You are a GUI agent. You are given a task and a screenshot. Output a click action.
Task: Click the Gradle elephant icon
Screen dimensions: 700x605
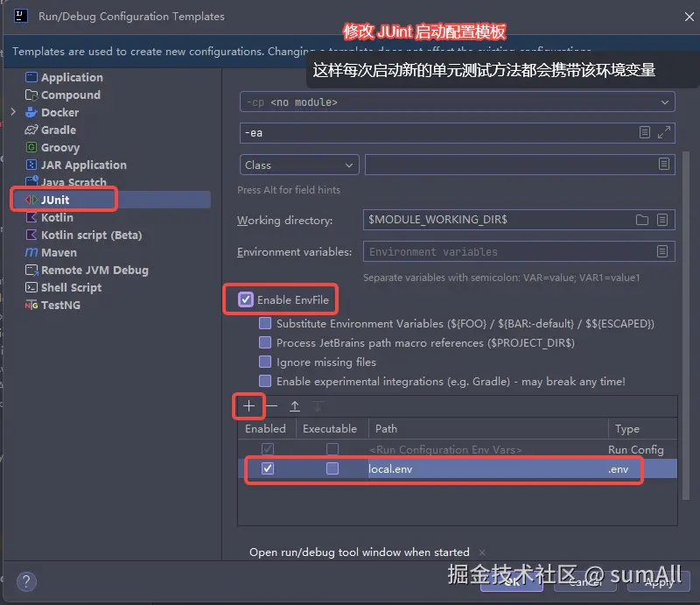pos(31,130)
